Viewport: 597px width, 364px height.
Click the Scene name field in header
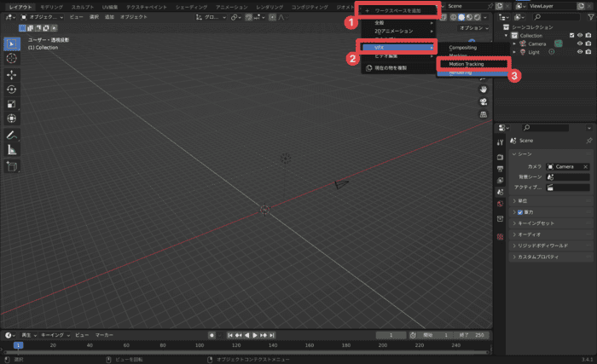click(x=465, y=6)
